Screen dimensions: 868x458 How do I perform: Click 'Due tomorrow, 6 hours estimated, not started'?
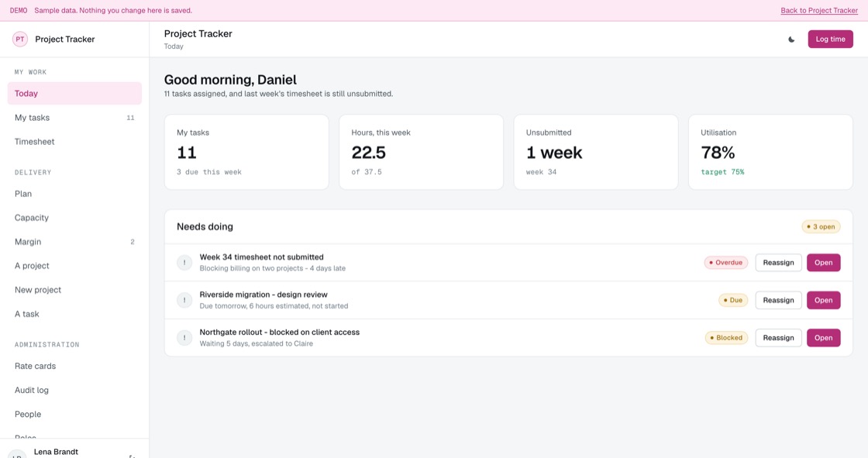pyautogui.click(x=274, y=306)
